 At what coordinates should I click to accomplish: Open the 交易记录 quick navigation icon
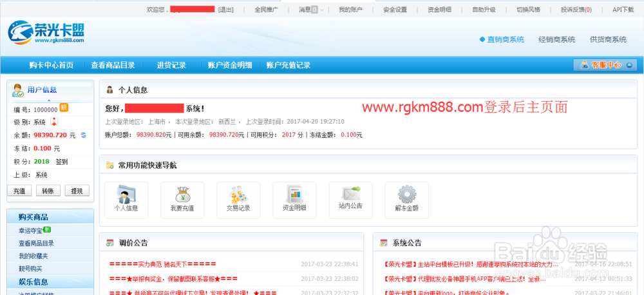(x=238, y=200)
